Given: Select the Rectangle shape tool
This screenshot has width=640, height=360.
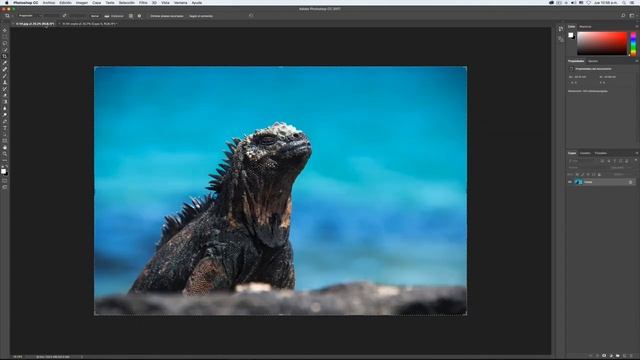Looking at the screenshot, I should pyautogui.click(x=5, y=141).
